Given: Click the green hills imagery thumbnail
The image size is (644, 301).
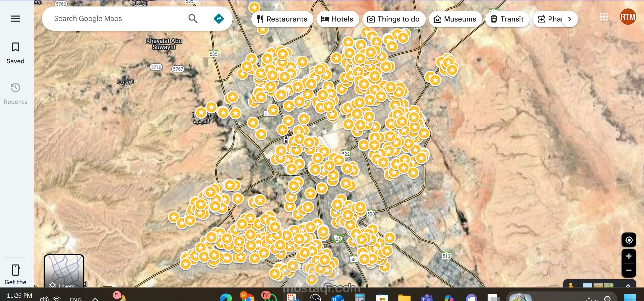Looking at the screenshot, I should pos(609,285).
